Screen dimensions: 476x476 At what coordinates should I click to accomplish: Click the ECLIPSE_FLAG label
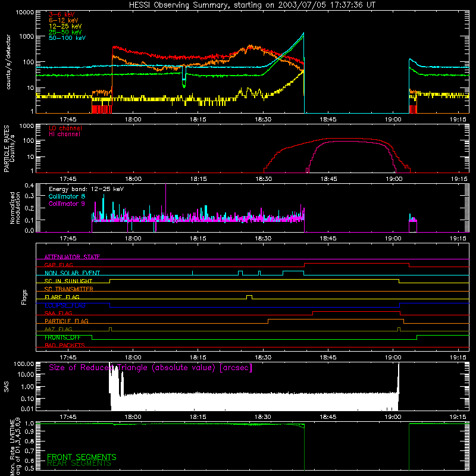point(65,305)
